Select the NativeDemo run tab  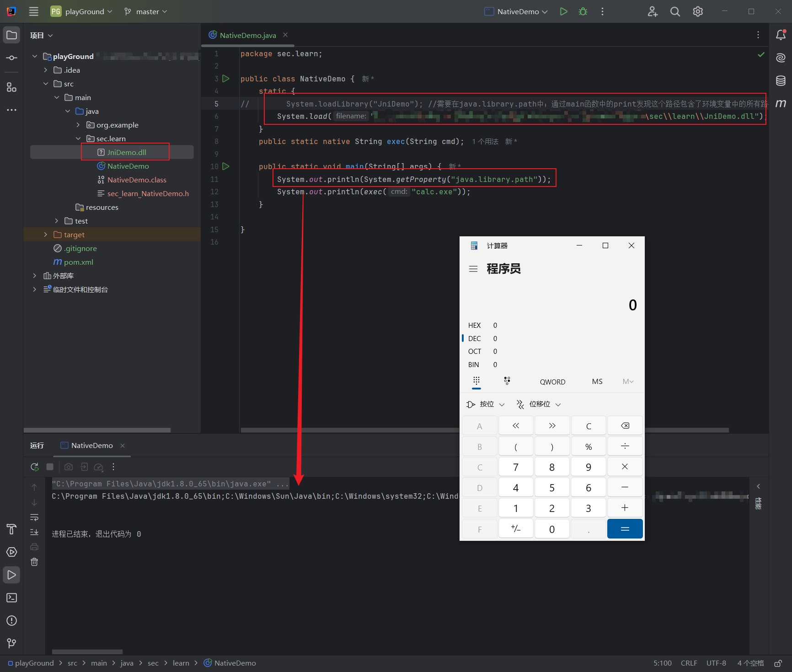click(x=92, y=445)
